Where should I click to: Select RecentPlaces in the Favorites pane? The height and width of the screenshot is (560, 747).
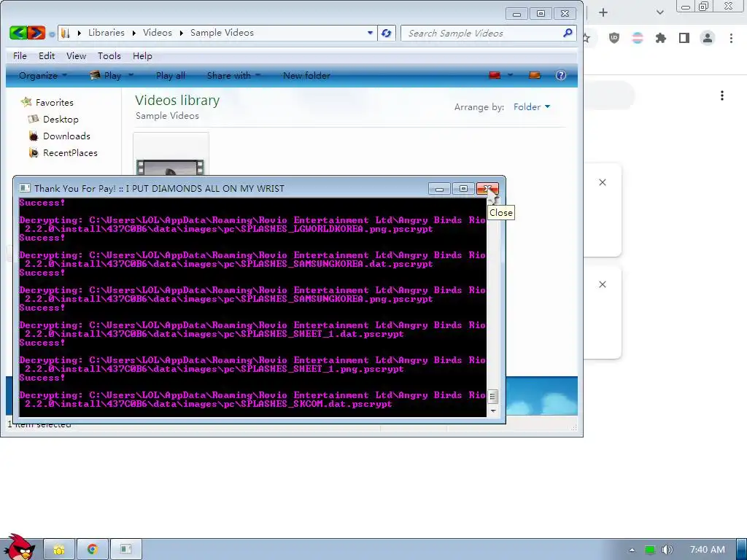[70, 153]
